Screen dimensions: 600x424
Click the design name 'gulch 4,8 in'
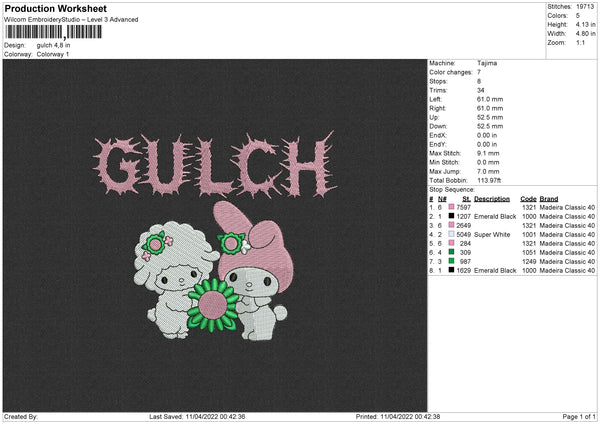pyautogui.click(x=53, y=45)
